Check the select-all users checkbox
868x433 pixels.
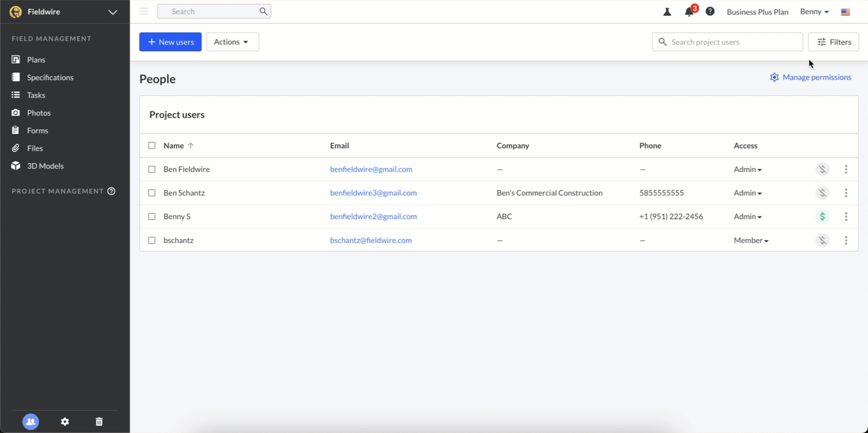[152, 146]
